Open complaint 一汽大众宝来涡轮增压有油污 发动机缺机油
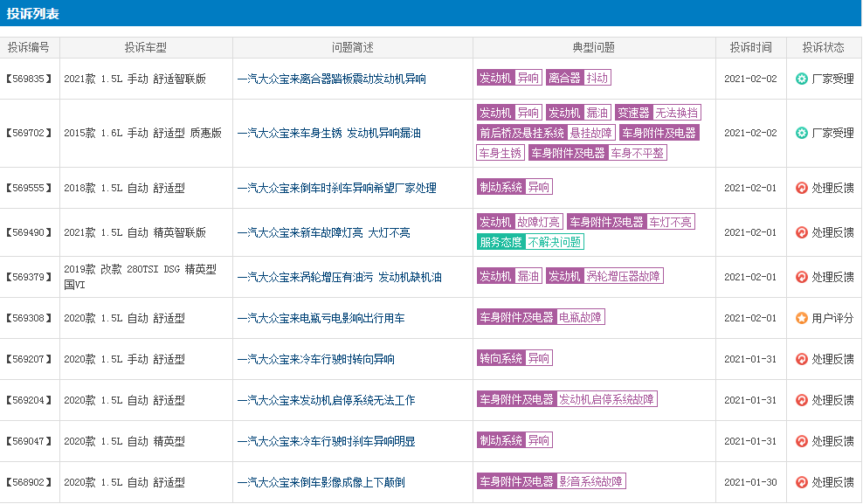 pos(339,277)
